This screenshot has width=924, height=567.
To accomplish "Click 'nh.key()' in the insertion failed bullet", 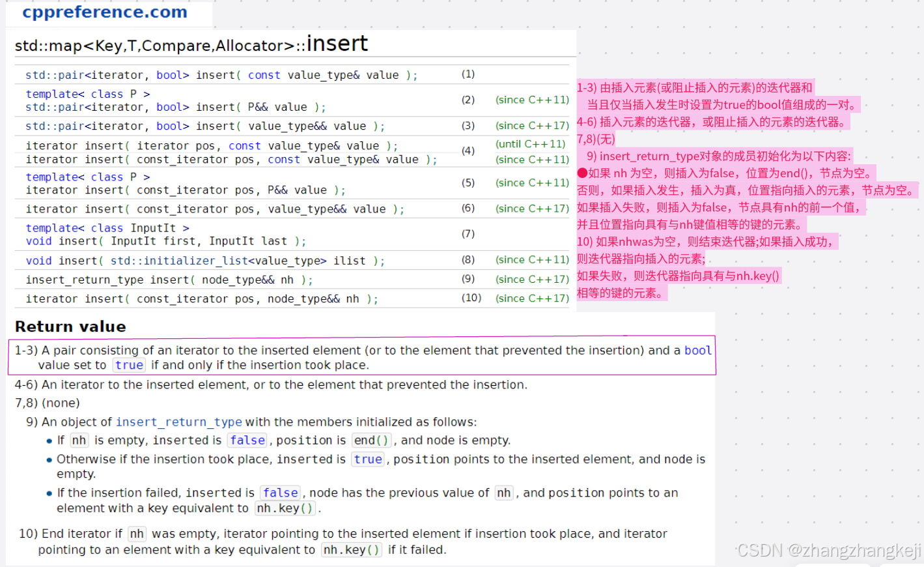I will pos(285,508).
